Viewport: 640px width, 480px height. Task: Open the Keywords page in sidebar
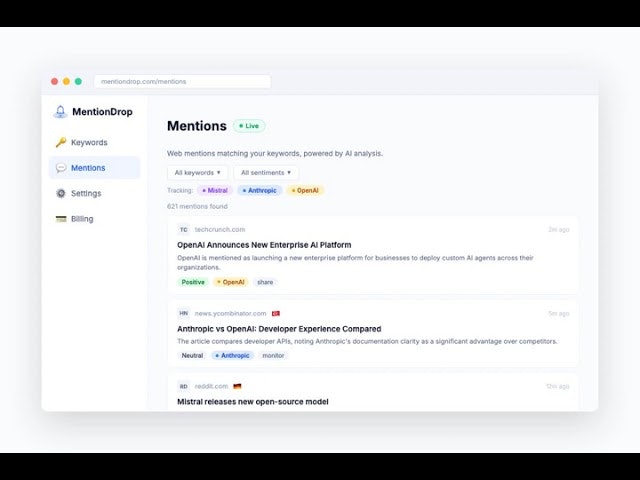94,142
